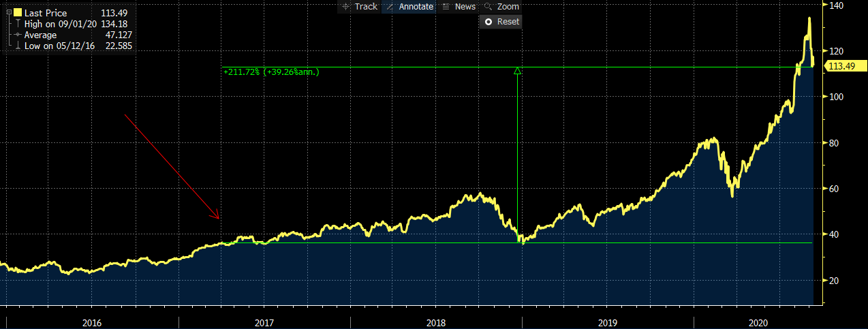Select the Annotate tool

point(408,6)
